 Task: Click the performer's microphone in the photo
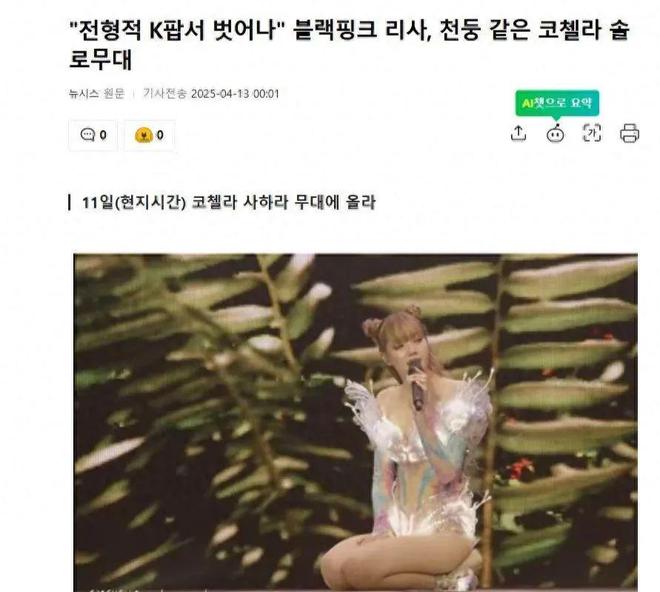tap(416, 384)
